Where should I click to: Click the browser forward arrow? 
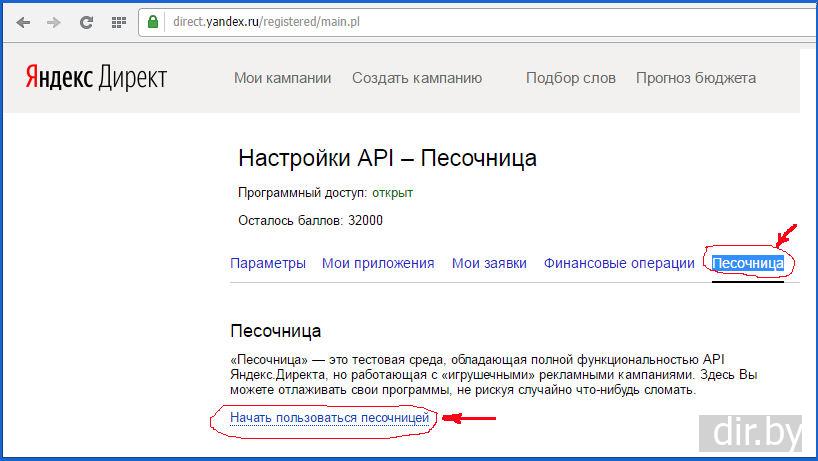tap(54, 22)
